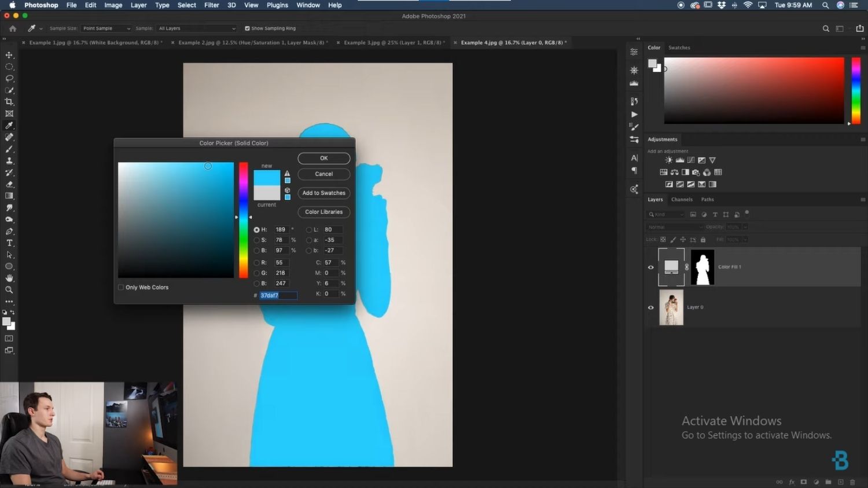Hide Layer 0 with its visibility eye
This screenshot has width=868, height=488.
650,307
